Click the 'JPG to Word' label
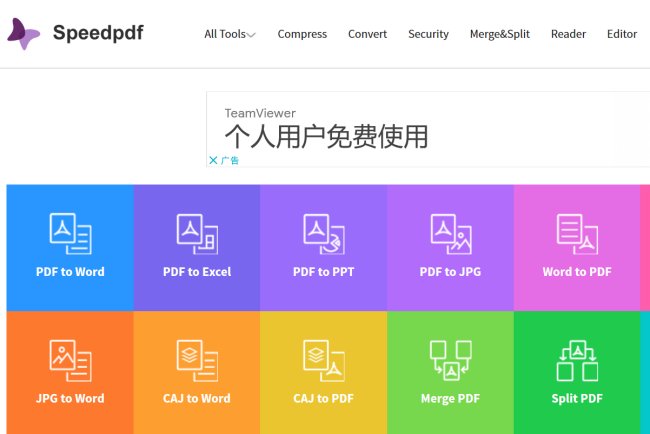 (70, 398)
